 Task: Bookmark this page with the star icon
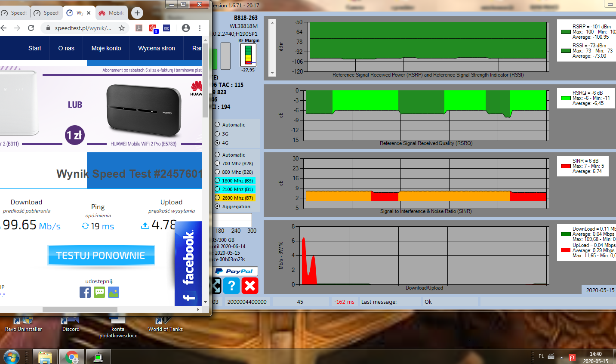click(x=122, y=28)
